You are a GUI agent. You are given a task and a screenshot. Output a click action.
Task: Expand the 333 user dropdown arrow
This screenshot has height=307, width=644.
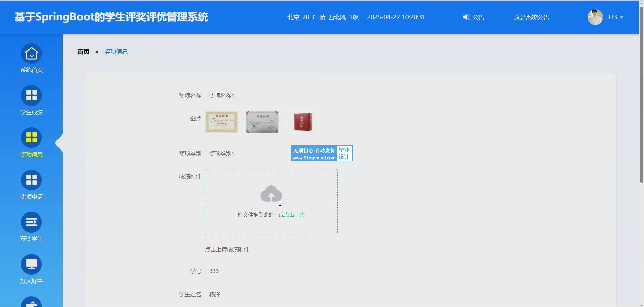pyautogui.click(x=622, y=17)
